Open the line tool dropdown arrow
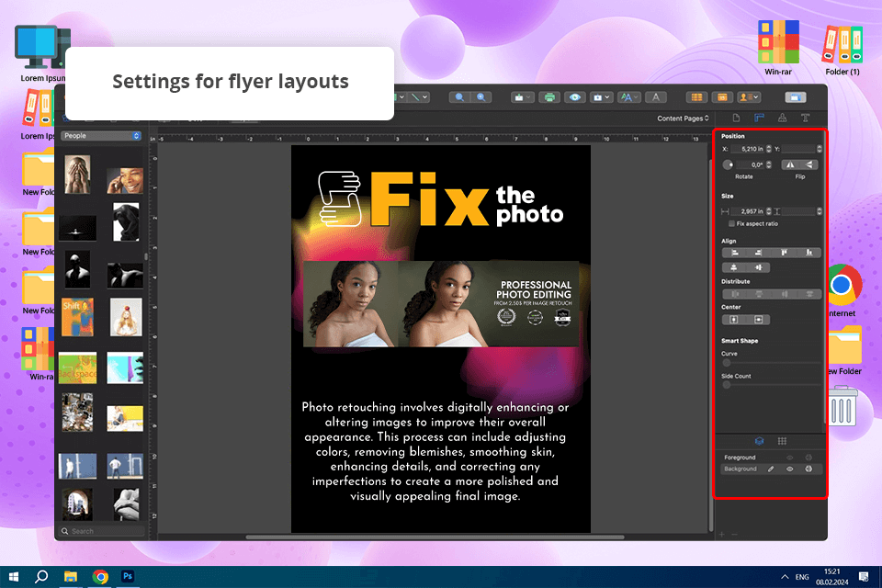 tap(424, 97)
